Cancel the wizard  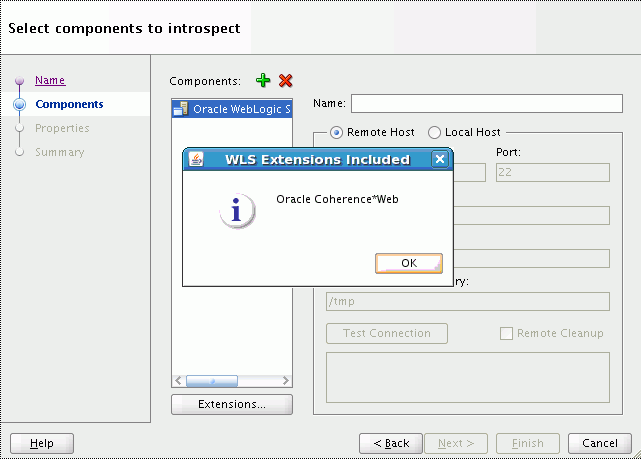(600, 443)
